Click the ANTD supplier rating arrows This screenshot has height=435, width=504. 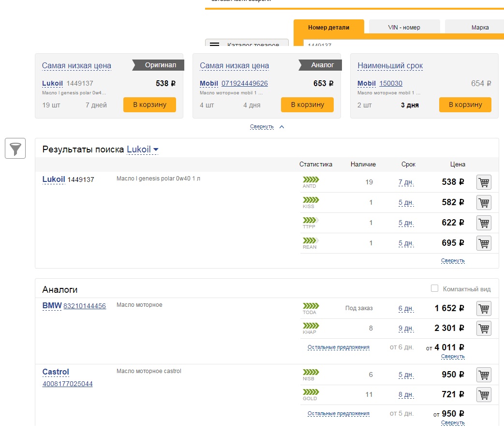coord(311,180)
